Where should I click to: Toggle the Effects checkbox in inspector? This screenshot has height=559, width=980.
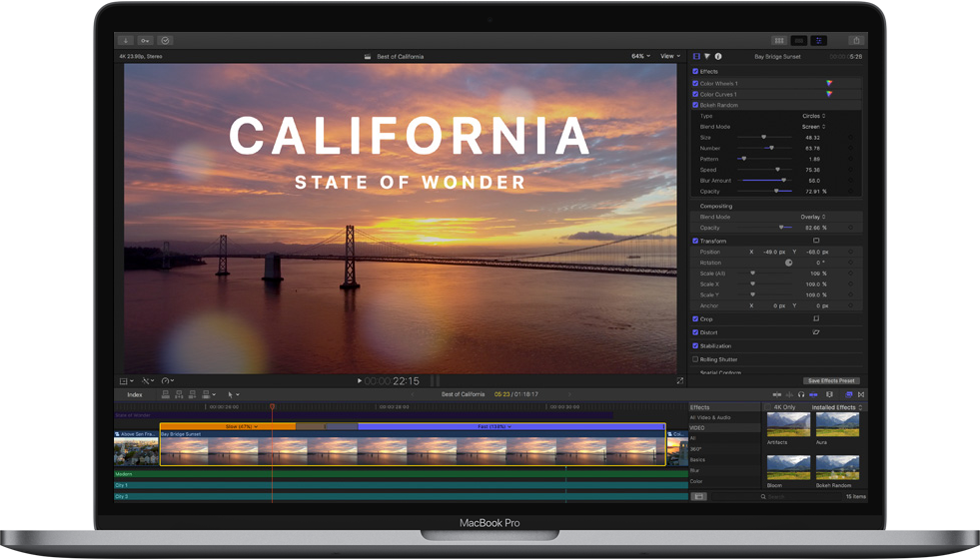[695, 71]
